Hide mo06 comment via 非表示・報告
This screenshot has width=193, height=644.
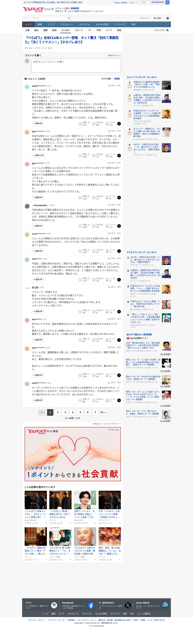[114, 85]
